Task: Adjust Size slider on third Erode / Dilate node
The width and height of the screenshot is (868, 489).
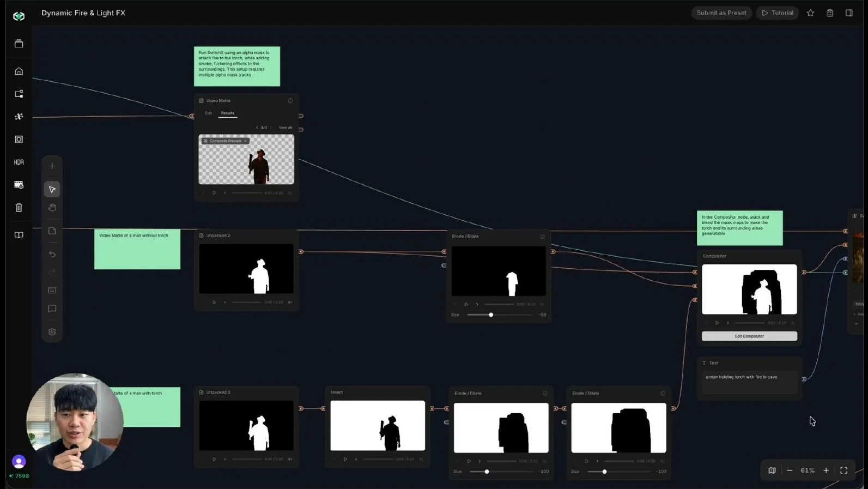Action: (604, 472)
